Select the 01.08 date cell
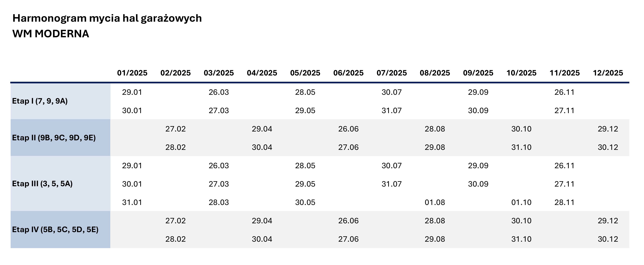This screenshot has width=644, height=265. (435, 202)
